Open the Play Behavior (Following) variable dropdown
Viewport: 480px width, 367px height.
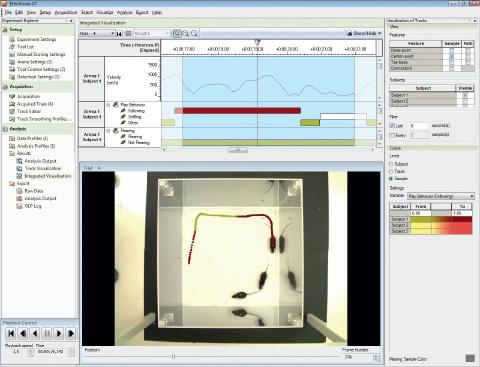point(441,196)
